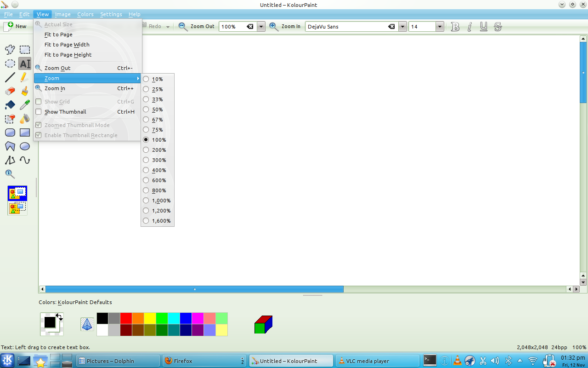588x368 pixels.
Task: Pick the Pen (pencil) tool
Action: [25, 77]
